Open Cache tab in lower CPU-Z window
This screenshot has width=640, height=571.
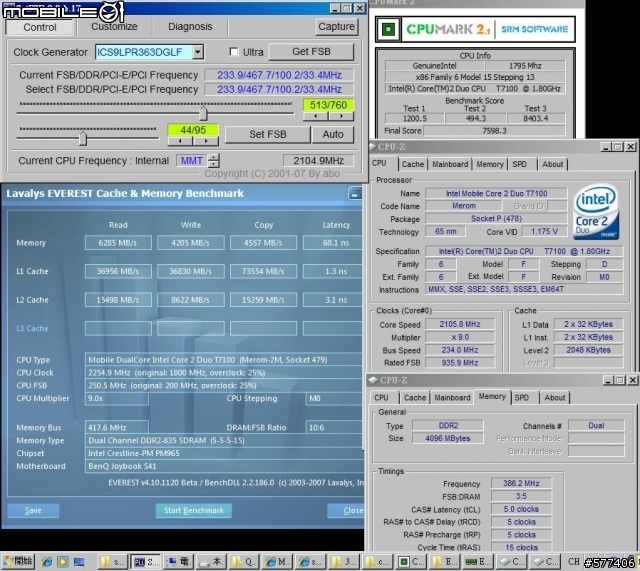point(415,398)
